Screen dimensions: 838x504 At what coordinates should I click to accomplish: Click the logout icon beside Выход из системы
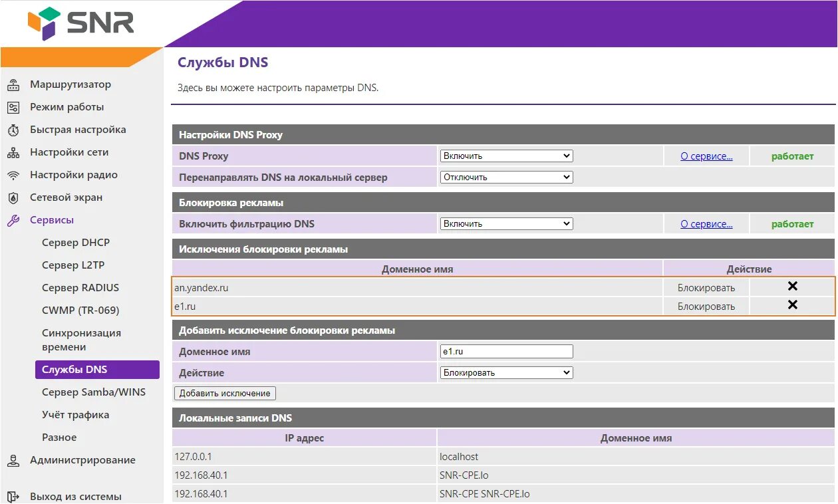click(13, 497)
